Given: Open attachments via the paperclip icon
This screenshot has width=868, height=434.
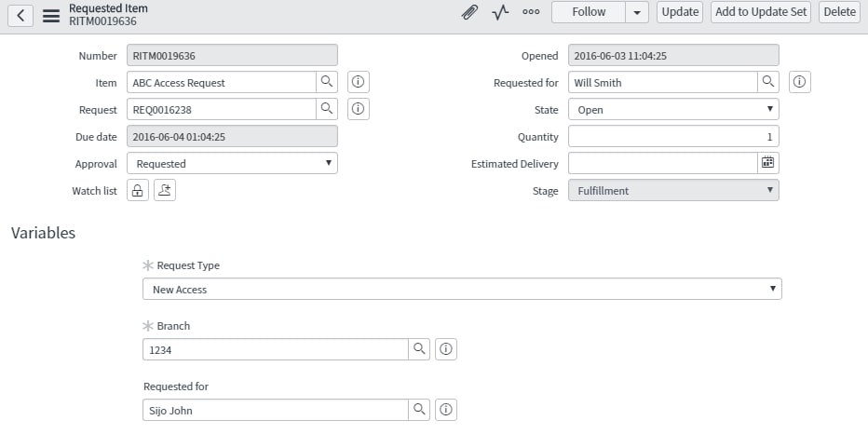Looking at the screenshot, I should pyautogui.click(x=469, y=13).
